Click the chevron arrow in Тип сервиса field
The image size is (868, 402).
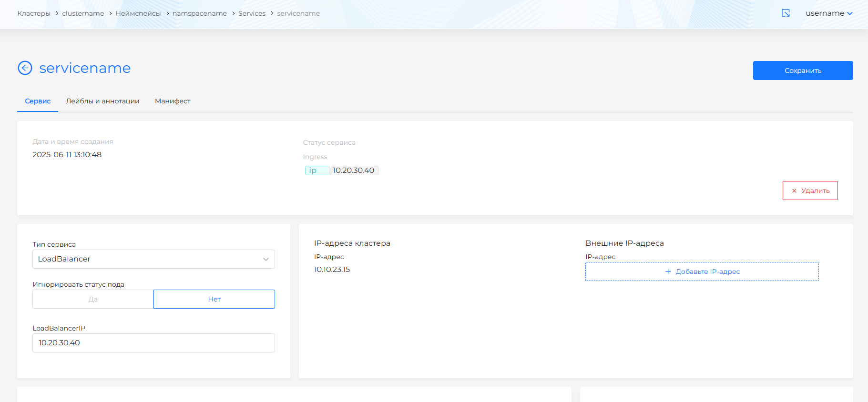click(x=266, y=259)
